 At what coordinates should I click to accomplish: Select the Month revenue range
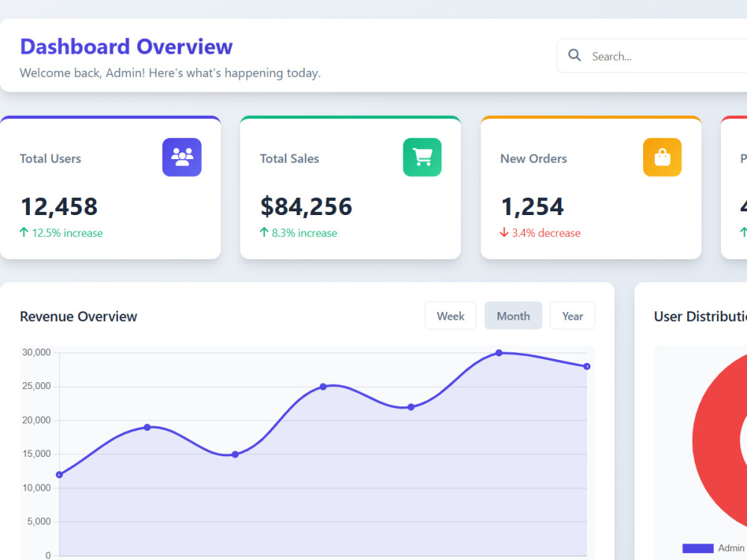click(x=513, y=316)
